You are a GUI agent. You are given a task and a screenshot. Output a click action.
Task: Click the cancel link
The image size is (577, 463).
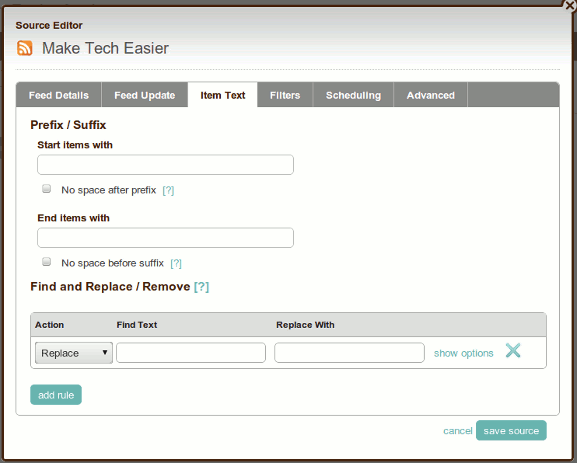click(457, 431)
